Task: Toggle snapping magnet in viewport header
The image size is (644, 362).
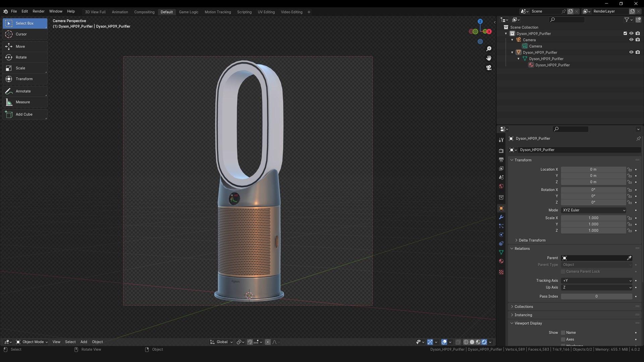Action: tap(250, 342)
